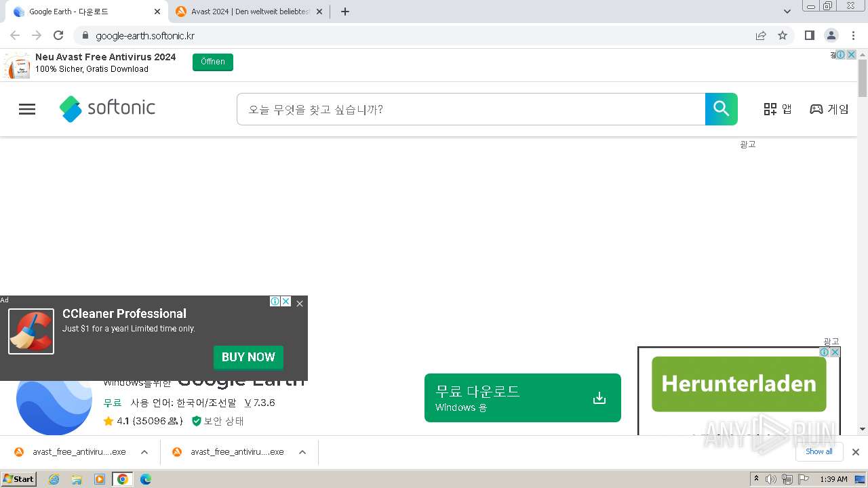This screenshot has height=488, width=868.
Task: Click Chrome icon in taskbar
Action: tap(123, 479)
